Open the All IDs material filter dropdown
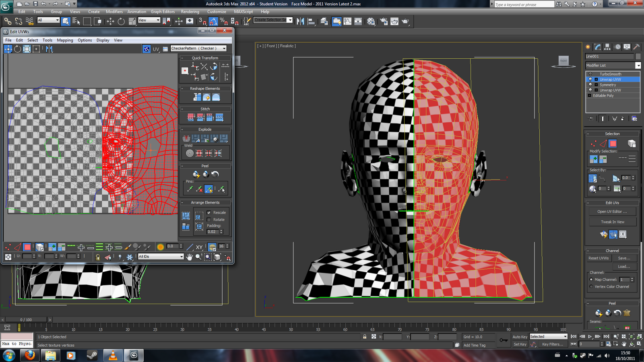 coord(182,257)
